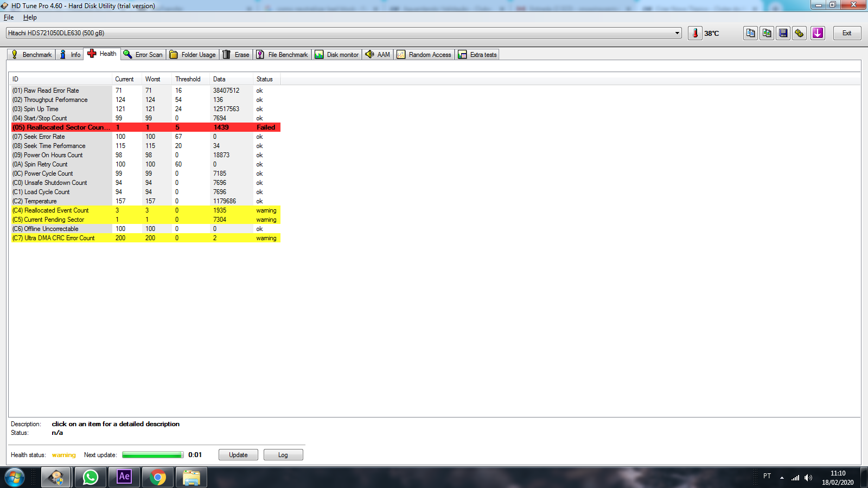This screenshot has width=868, height=488.
Task: Open the Erase tab
Action: point(236,55)
